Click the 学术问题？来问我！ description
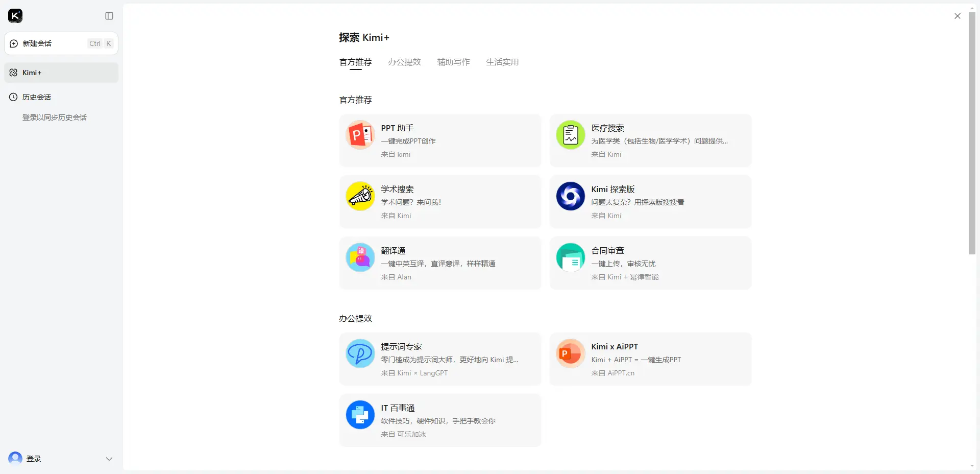 tap(411, 202)
